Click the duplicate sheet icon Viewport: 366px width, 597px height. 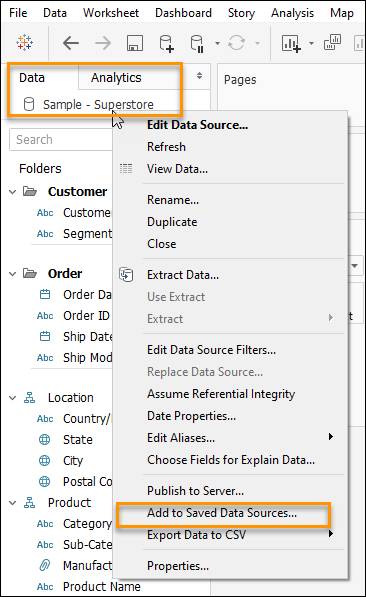[332, 42]
